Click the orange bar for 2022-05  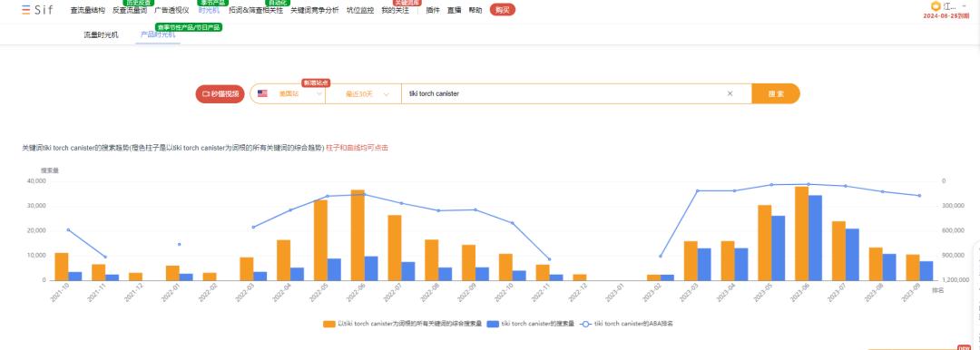[320, 240]
